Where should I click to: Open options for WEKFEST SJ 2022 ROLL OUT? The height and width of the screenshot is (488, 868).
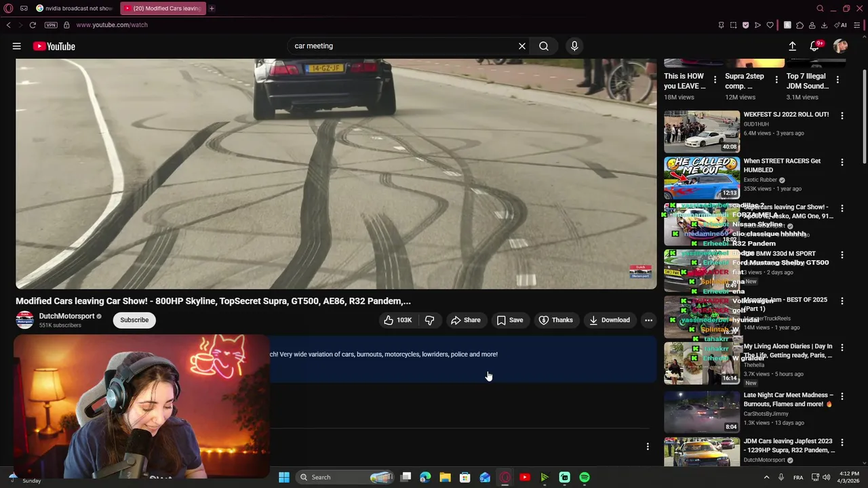pyautogui.click(x=842, y=116)
